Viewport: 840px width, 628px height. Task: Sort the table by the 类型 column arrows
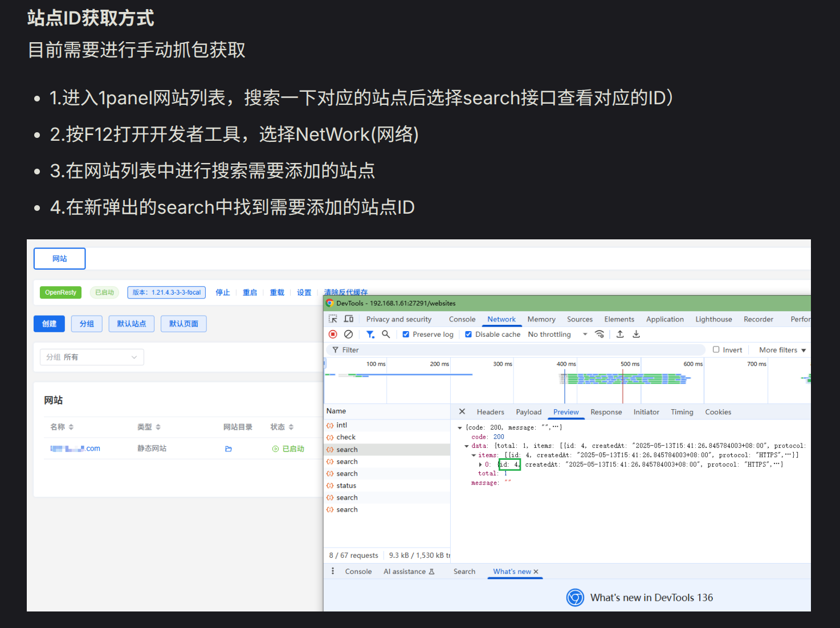click(x=158, y=427)
